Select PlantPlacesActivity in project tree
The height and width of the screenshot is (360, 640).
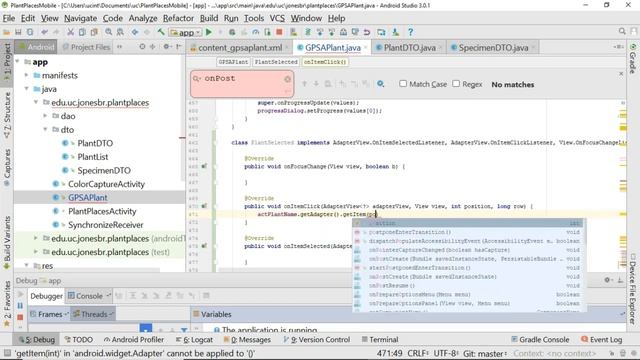coord(102,211)
